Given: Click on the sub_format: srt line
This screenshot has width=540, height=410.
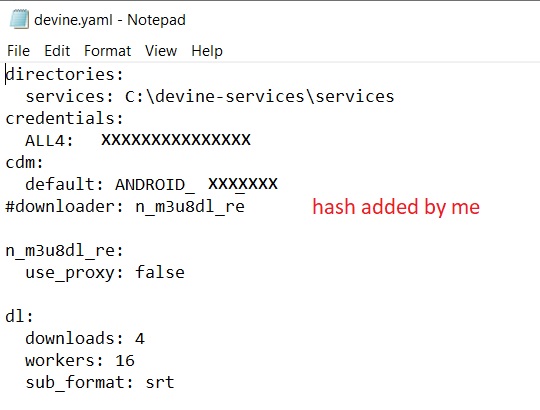Looking at the screenshot, I should [x=100, y=382].
